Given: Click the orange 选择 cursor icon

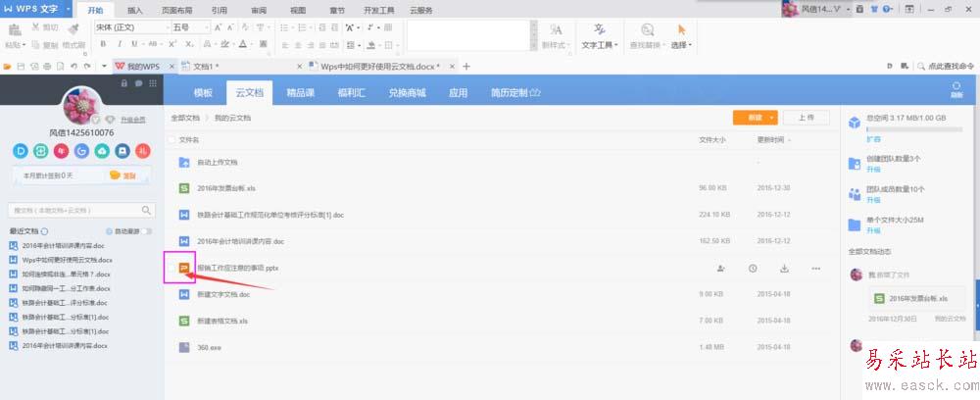Looking at the screenshot, I should [x=681, y=29].
